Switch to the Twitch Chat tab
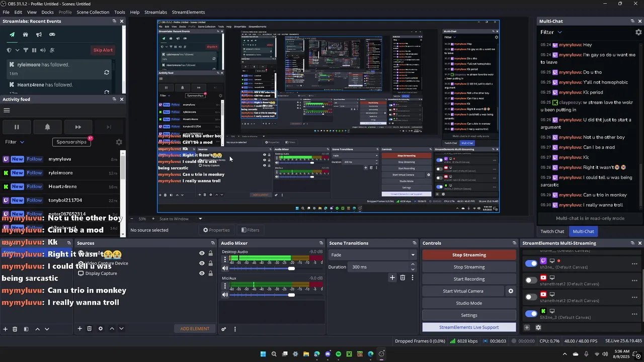 click(552, 231)
